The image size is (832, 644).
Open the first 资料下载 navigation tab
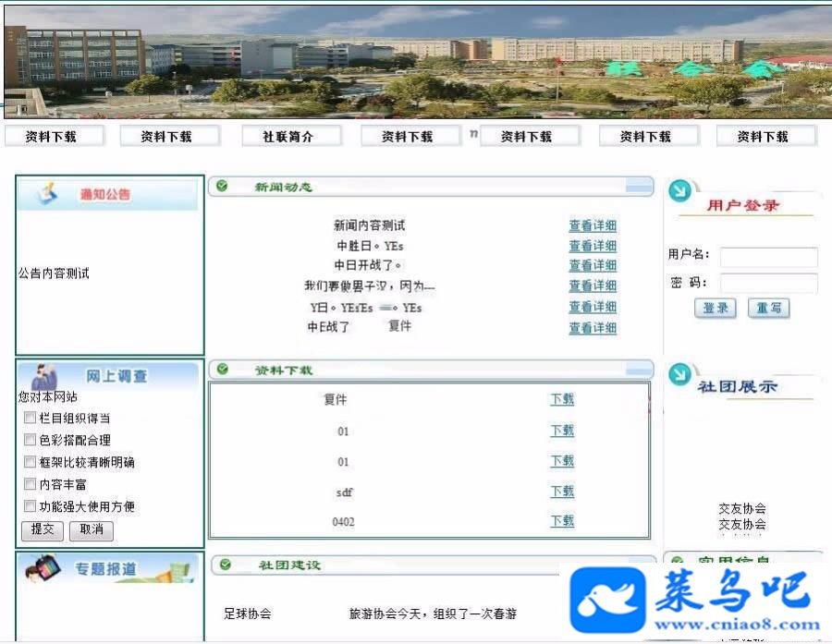pyautogui.click(x=52, y=137)
